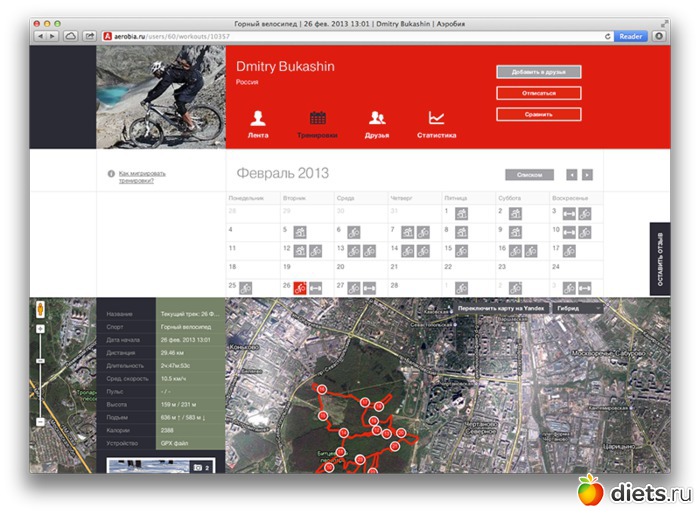Open the Статистика chart icon
Image resolution: width=700 pixels, height=514 pixels.
click(x=436, y=118)
